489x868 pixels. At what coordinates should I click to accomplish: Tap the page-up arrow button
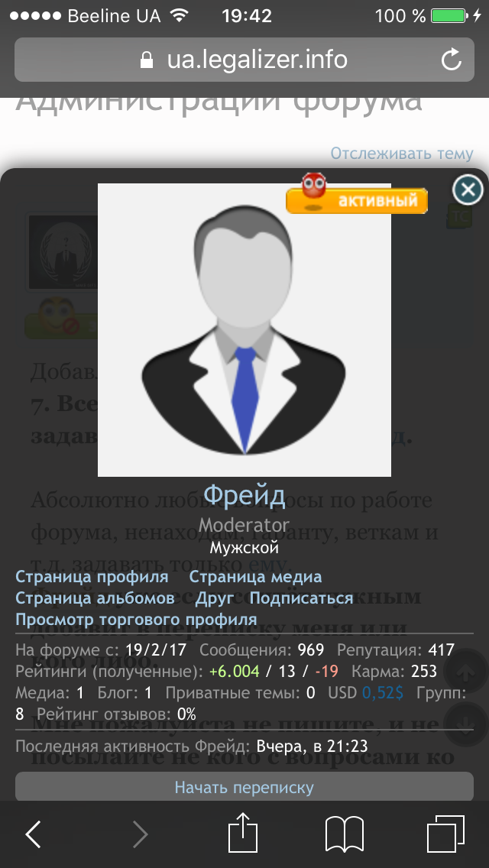466,672
